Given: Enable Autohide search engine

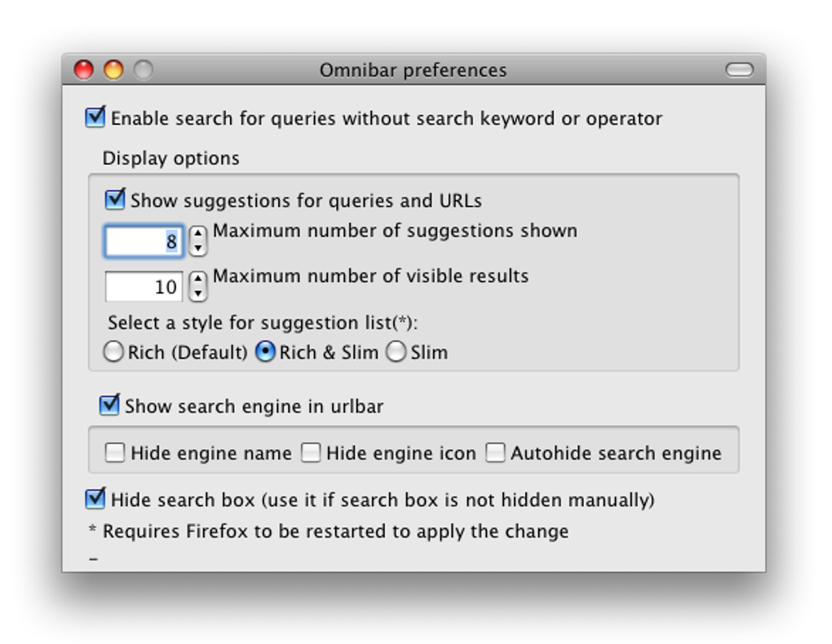Looking at the screenshot, I should pyautogui.click(x=495, y=452).
